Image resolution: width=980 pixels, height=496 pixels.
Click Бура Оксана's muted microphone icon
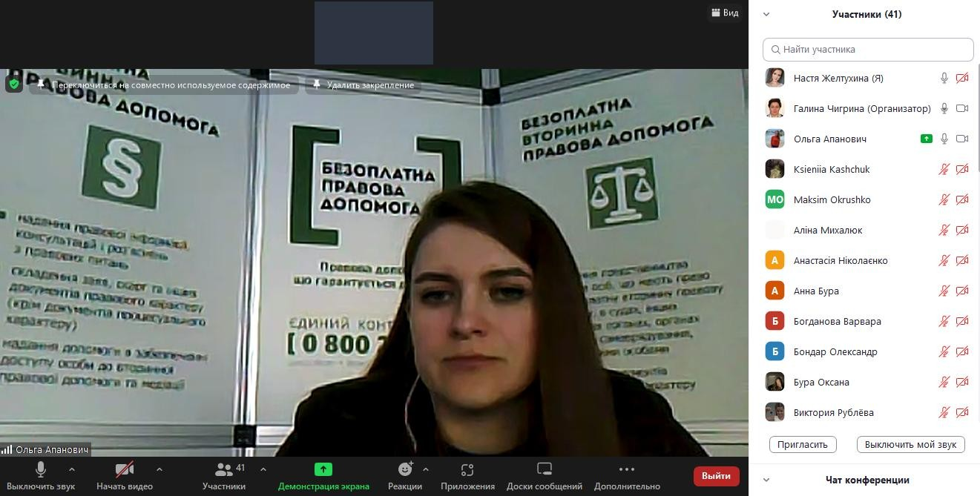(944, 382)
